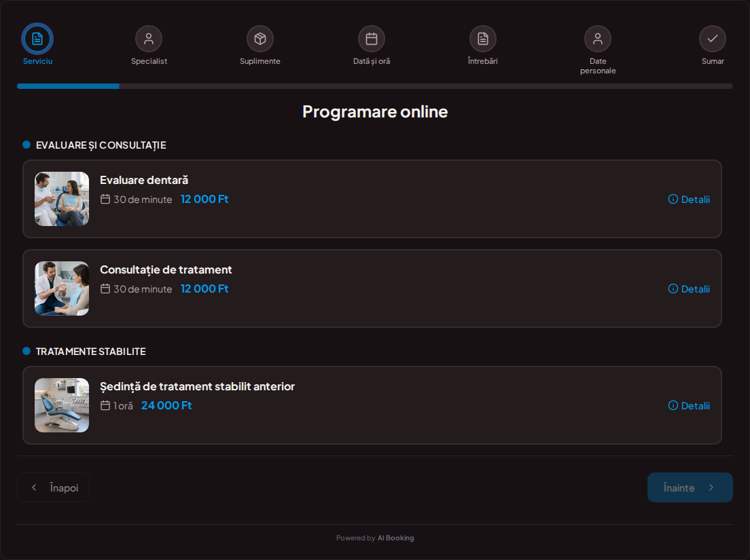Click the left chevron in Înapoi button
The image size is (750, 560).
34,487
